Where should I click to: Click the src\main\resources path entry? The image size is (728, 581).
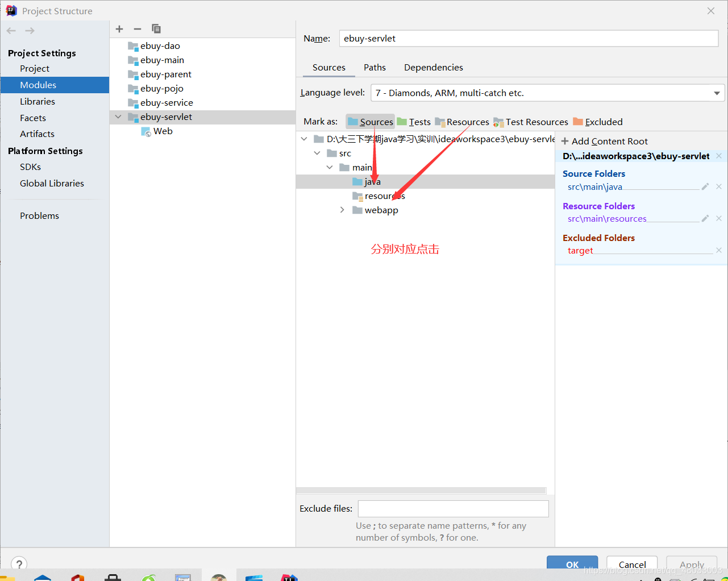pyautogui.click(x=607, y=219)
